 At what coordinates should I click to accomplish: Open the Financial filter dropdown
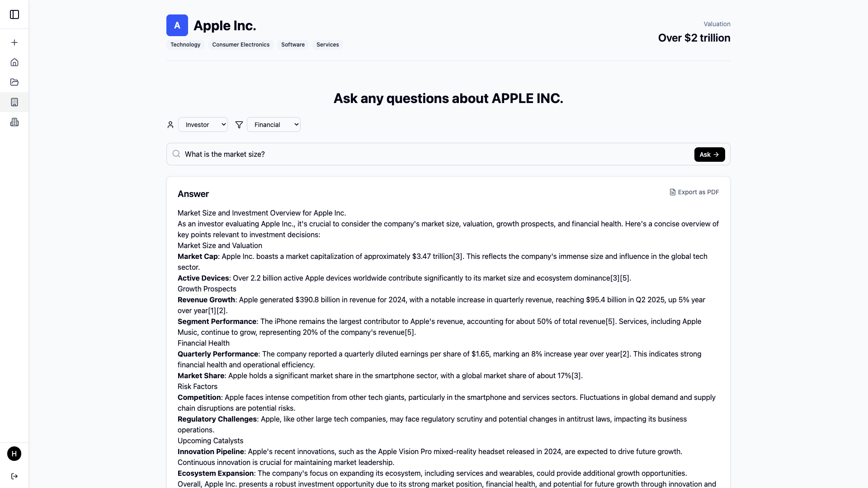click(274, 125)
